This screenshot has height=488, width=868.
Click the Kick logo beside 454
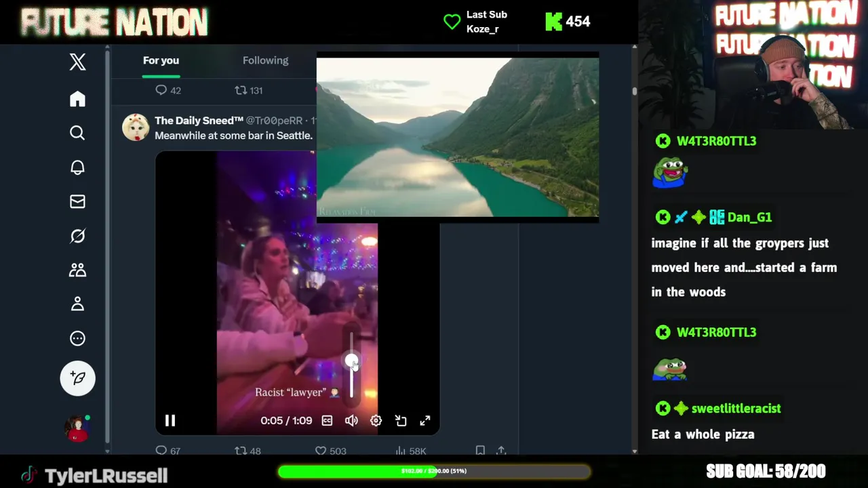coord(553,22)
